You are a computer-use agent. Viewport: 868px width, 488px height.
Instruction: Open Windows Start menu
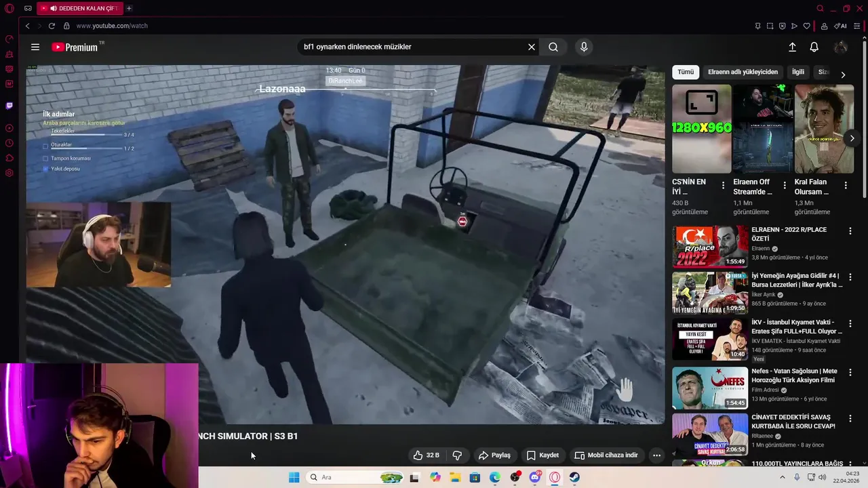coord(294,477)
